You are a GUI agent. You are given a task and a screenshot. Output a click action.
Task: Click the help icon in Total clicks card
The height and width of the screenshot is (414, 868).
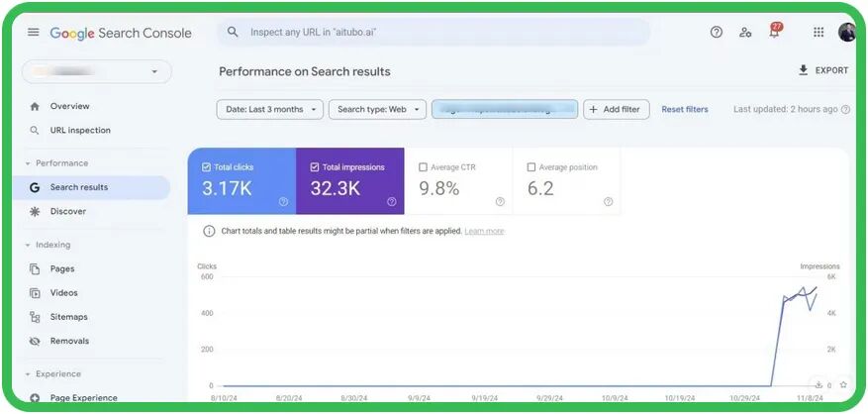tap(283, 202)
